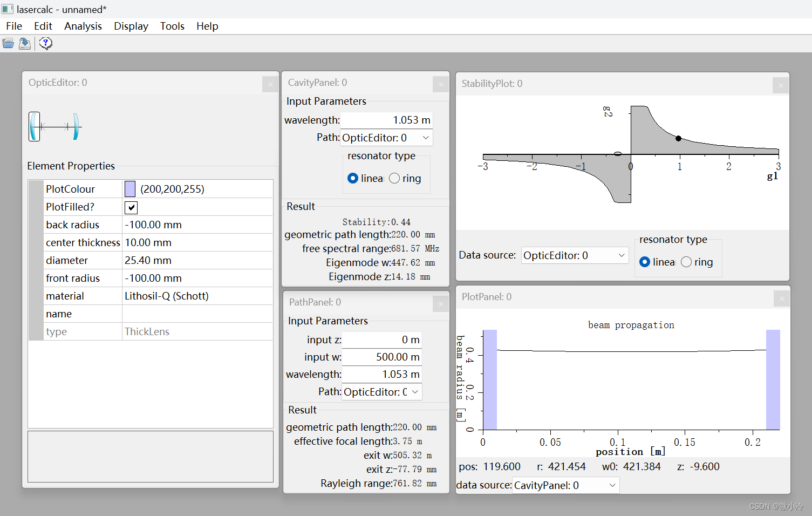The width and height of the screenshot is (812, 516).
Task: Open the Help menu
Action: (207, 26)
